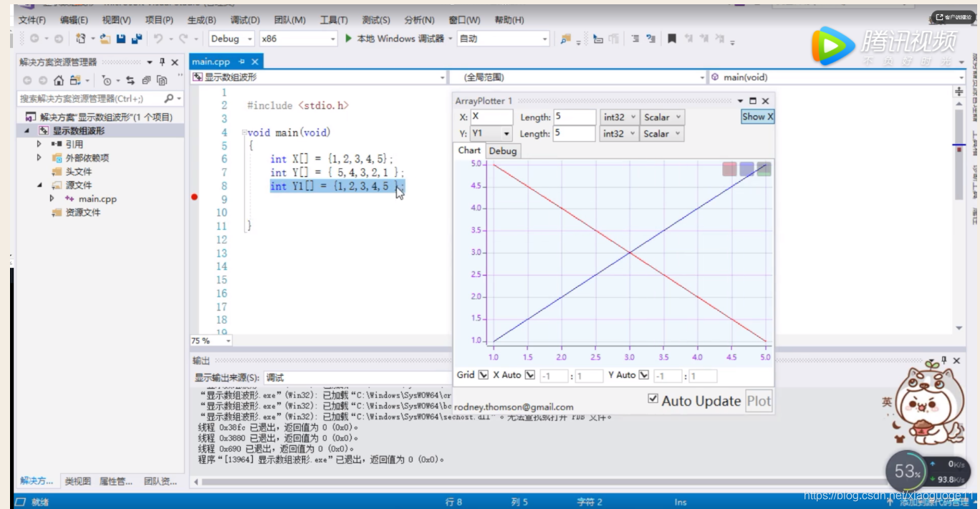This screenshot has width=980, height=509.
Task: Click the bookmark icon in the toolbar
Action: pyautogui.click(x=671, y=39)
